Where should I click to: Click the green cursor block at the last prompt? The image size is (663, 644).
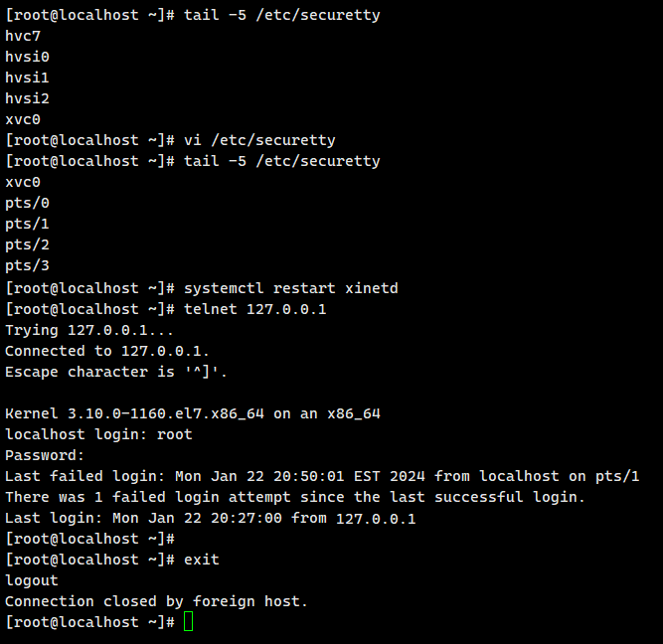tap(189, 622)
